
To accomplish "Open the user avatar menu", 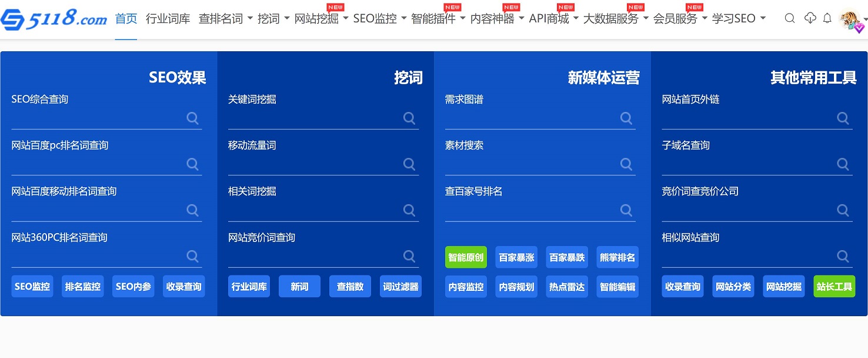I will [x=852, y=20].
